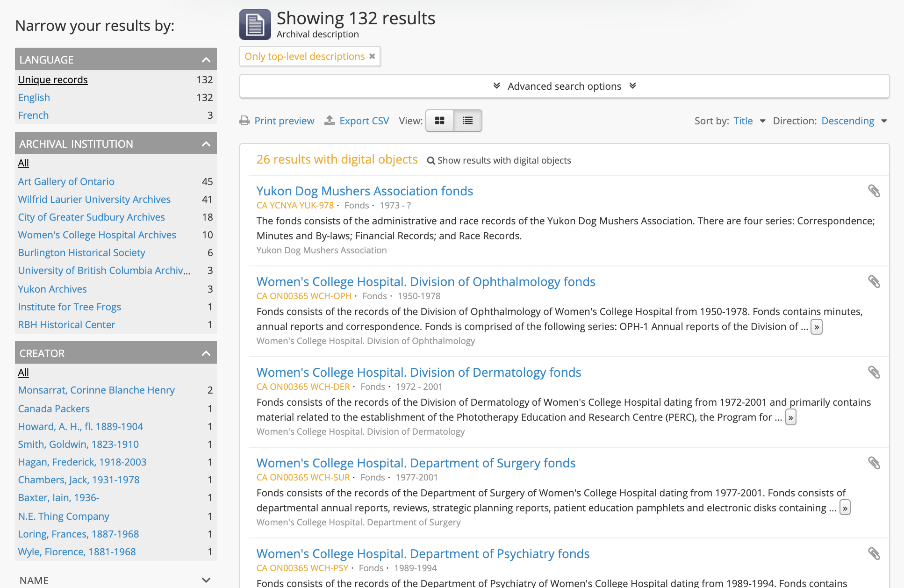The width and height of the screenshot is (904, 588).
Task: Expand Advanced search options panel
Action: tap(564, 86)
